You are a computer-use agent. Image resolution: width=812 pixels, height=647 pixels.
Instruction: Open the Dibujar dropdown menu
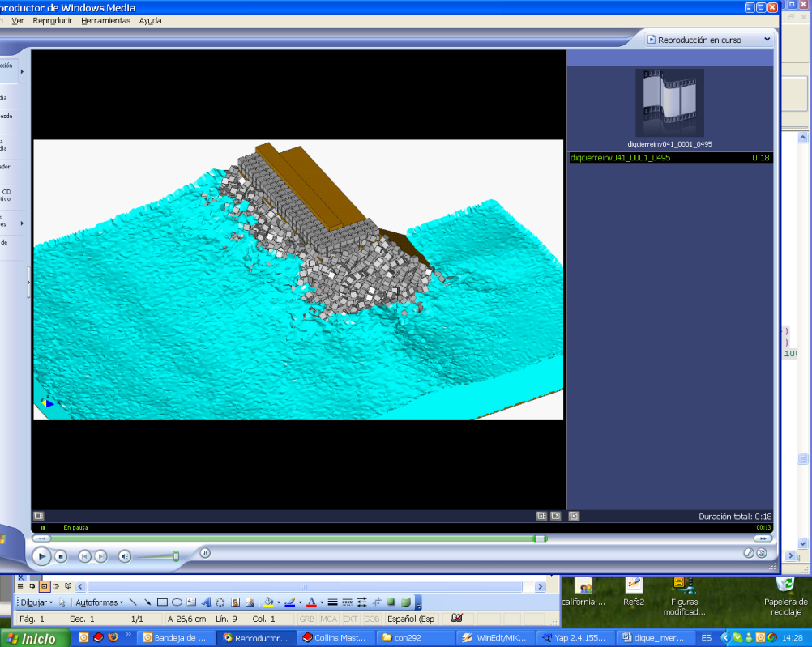36,602
